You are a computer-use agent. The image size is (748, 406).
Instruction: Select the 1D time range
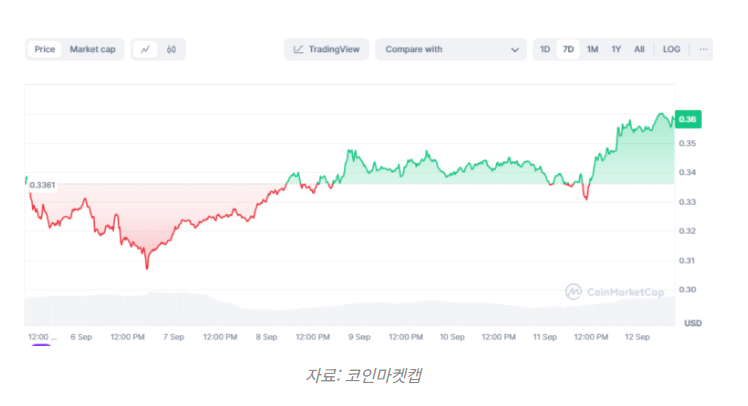(545, 49)
